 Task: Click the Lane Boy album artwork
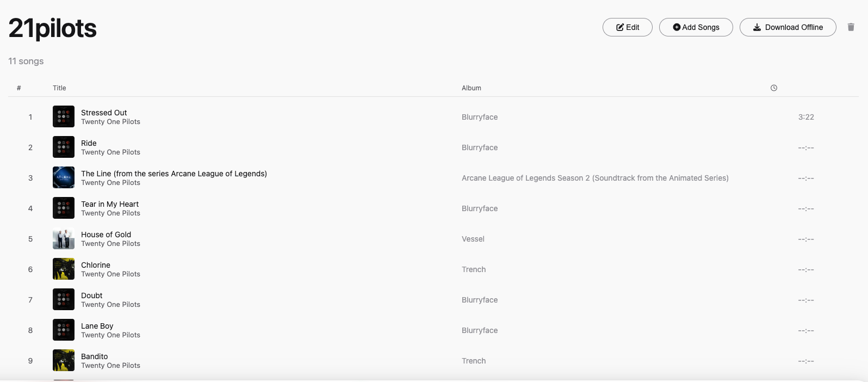(64, 330)
